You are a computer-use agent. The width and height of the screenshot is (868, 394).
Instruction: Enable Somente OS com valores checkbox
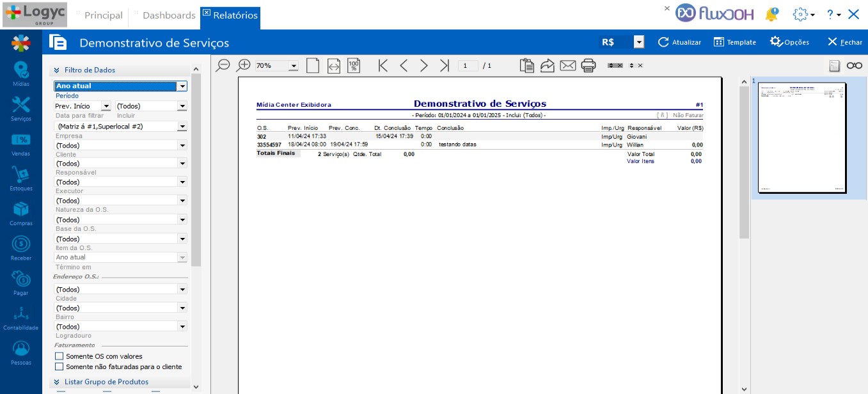coord(59,356)
